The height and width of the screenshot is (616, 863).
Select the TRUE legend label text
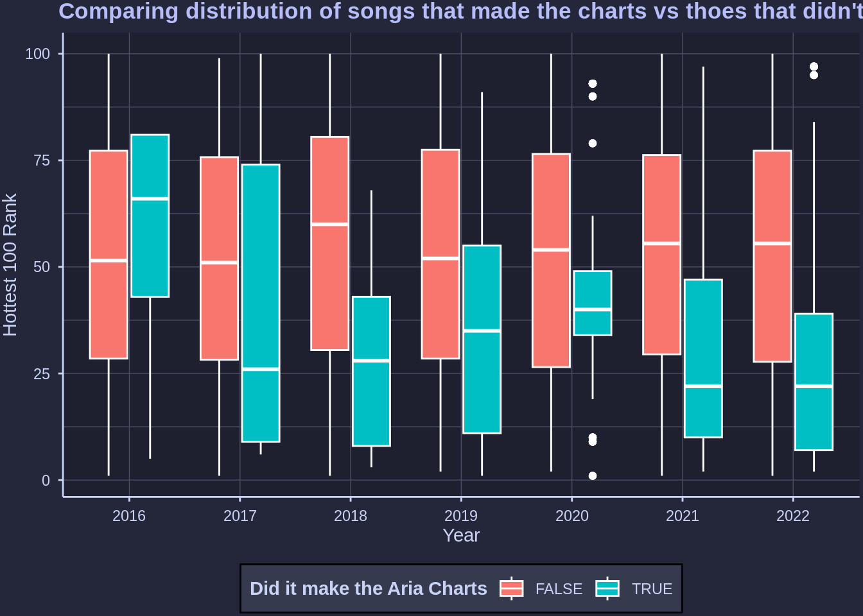pos(652,589)
